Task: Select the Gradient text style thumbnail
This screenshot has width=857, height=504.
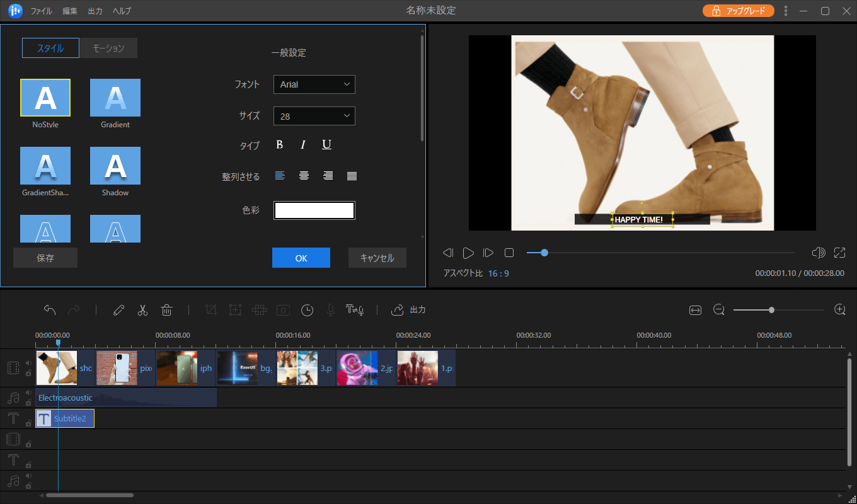Action: tap(115, 98)
